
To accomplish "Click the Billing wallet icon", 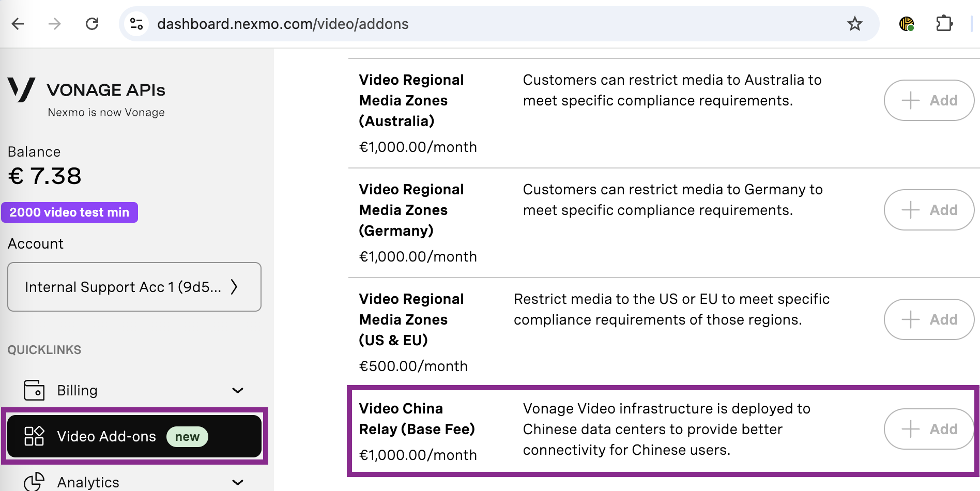I will point(34,390).
